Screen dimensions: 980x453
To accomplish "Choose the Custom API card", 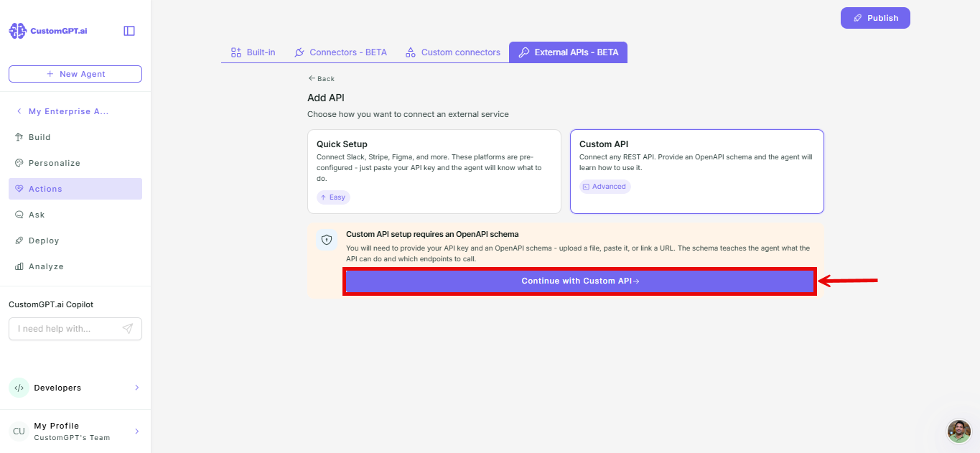I will pyautogui.click(x=697, y=172).
